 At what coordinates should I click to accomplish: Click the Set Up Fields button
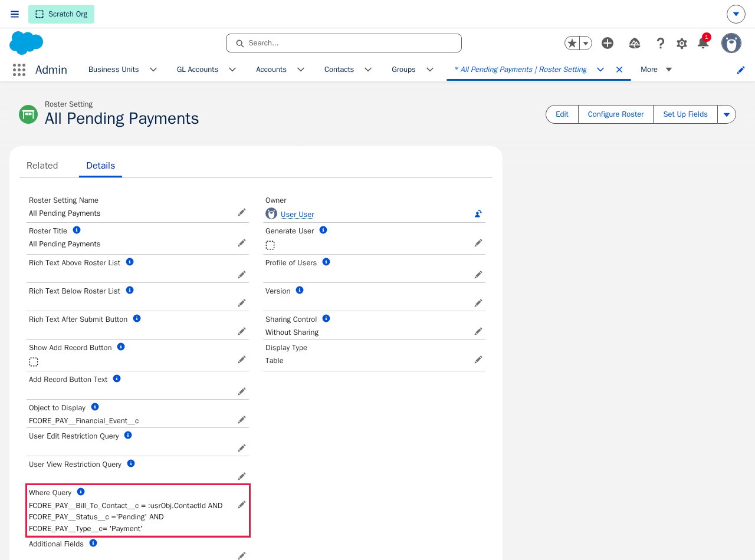tap(685, 114)
